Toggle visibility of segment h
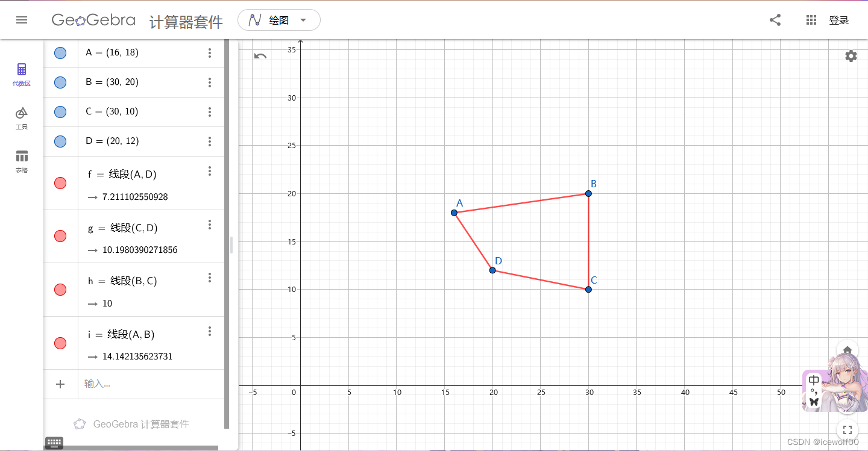This screenshot has width=868, height=451. point(60,290)
